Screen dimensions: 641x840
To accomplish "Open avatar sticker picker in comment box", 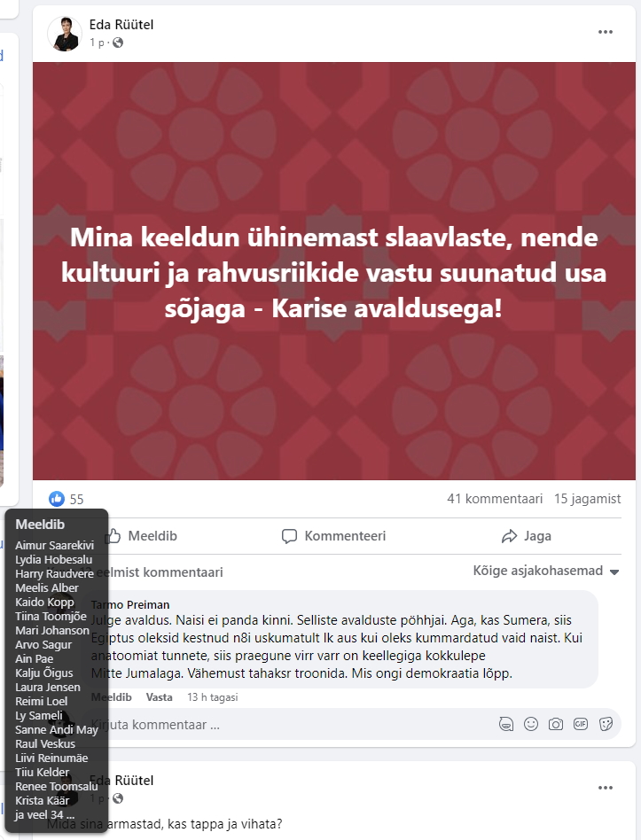I will click(506, 724).
